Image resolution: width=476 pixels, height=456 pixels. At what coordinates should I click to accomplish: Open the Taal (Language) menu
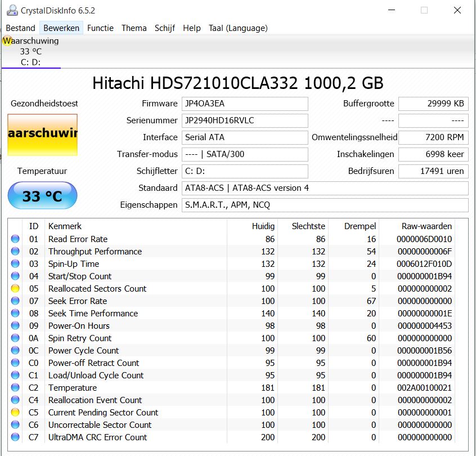(238, 28)
